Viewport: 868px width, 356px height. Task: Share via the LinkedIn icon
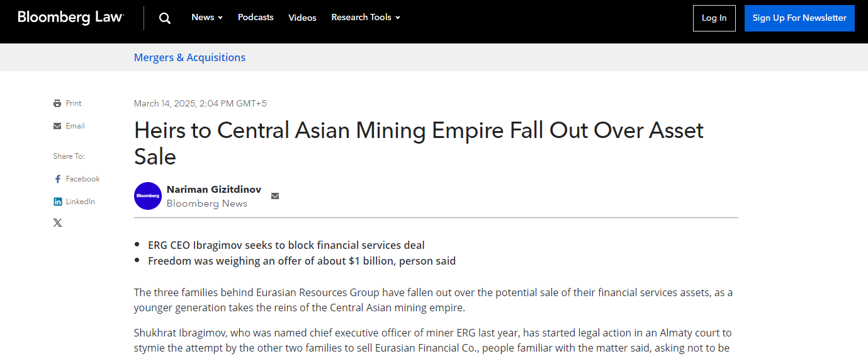click(x=58, y=202)
